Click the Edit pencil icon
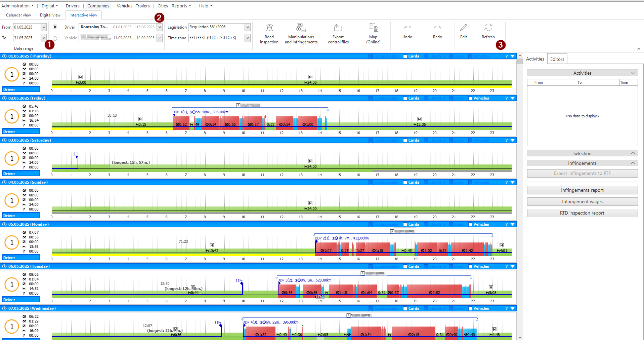Viewport: 644px width, 340px height. click(x=464, y=28)
